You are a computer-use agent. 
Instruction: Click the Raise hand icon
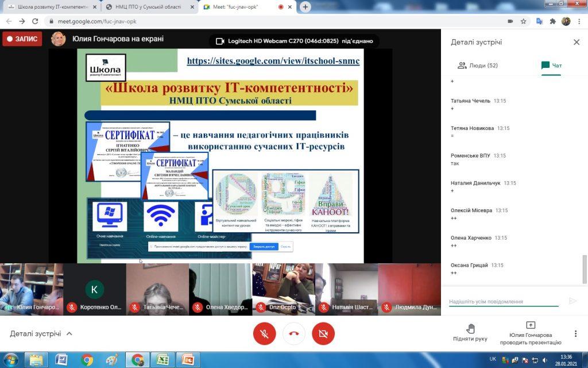pos(470,329)
